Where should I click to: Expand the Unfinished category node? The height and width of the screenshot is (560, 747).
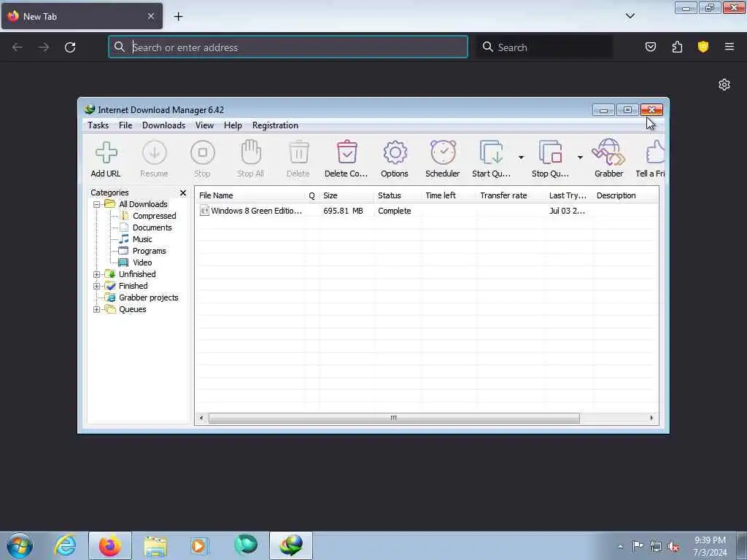pos(97,274)
